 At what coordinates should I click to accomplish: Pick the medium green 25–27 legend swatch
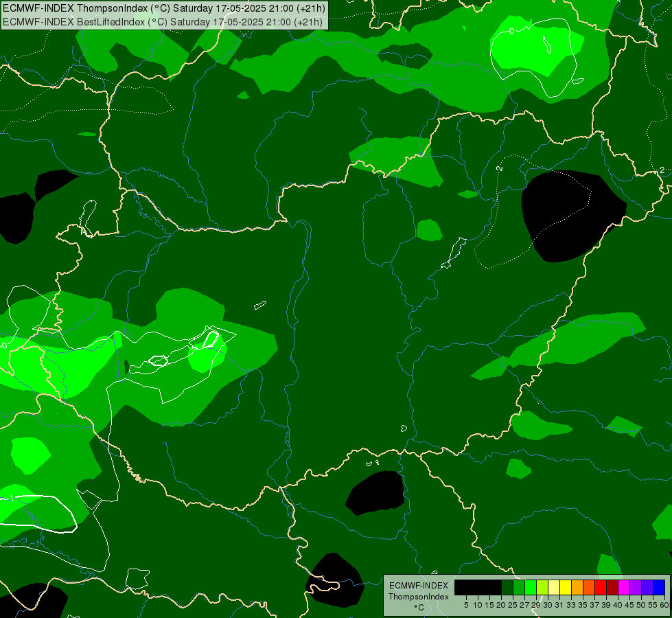[518, 587]
